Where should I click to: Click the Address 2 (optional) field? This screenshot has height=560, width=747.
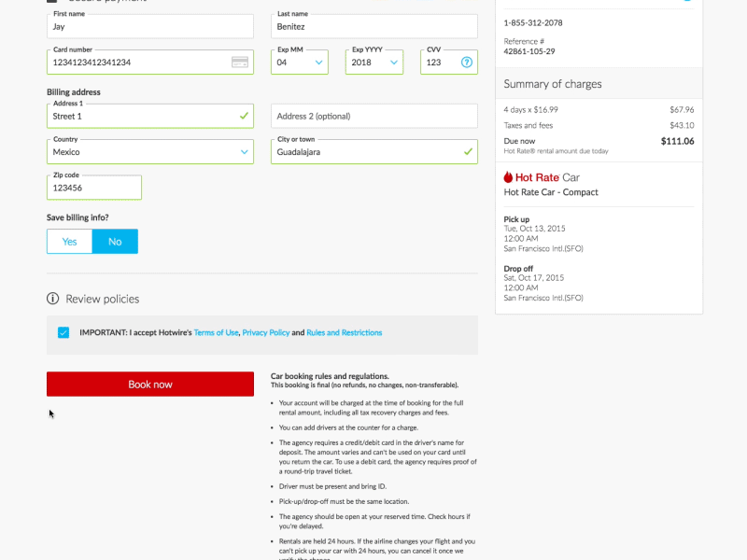(x=374, y=116)
